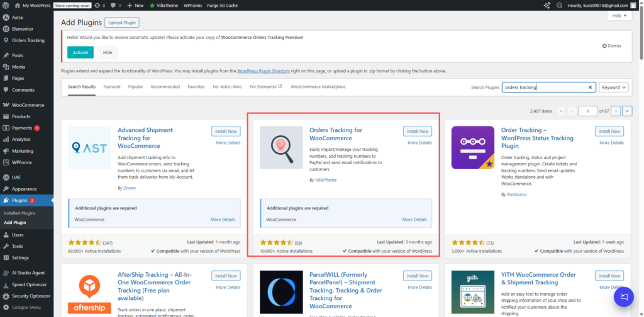
Task: Open the Pages sidebar icon
Action: tap(6, 79)
